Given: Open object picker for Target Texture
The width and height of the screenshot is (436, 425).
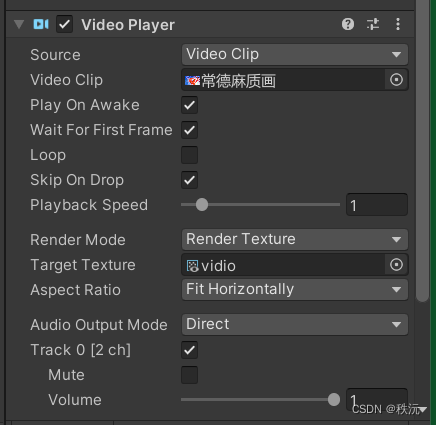Looking at the screenshot, I should pyautogui.click(x=396, y=265).
